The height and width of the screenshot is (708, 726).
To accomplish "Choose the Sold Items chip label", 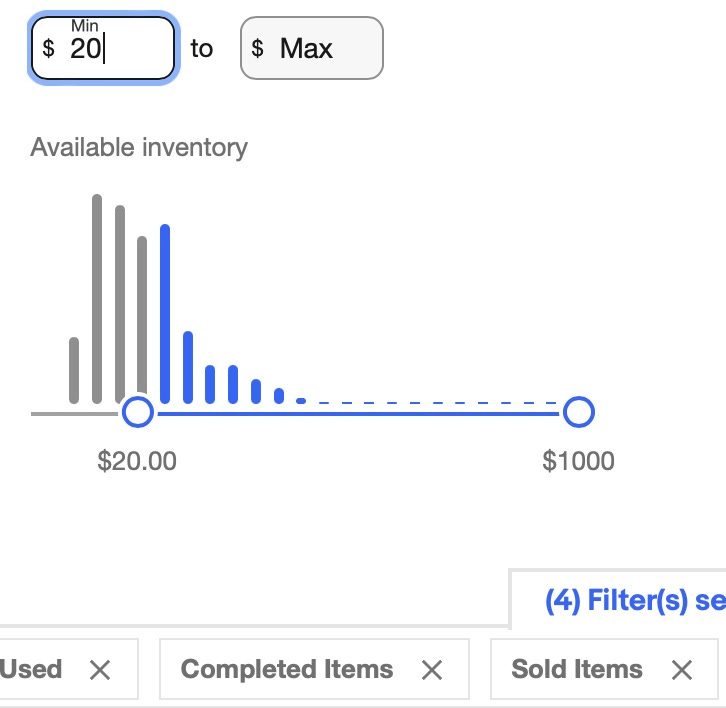I will click(x=577, y=669).
